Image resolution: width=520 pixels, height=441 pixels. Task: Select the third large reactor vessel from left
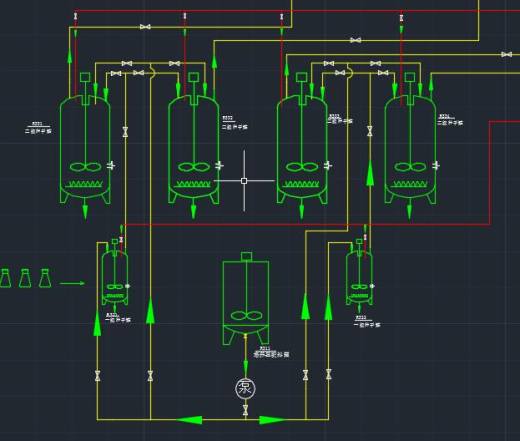coord(302,149)
